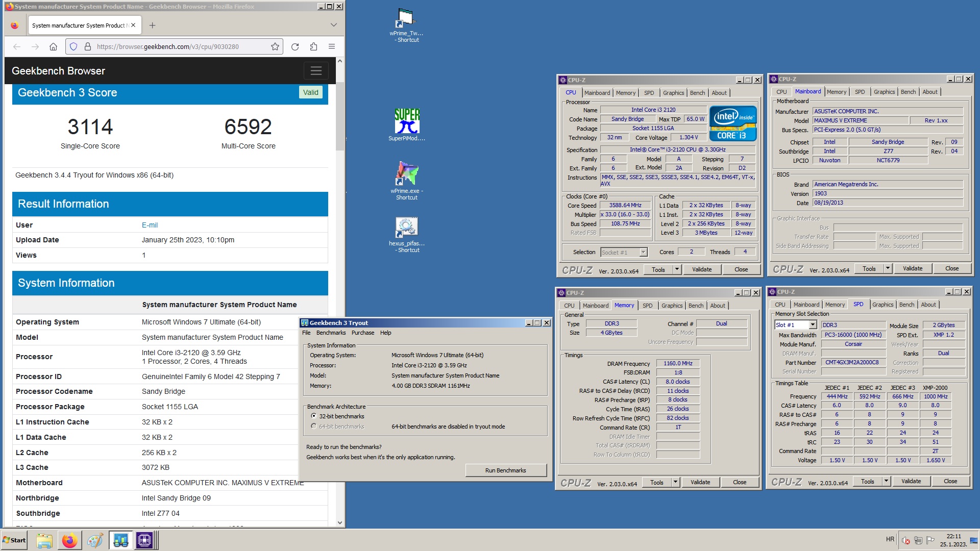The image size is (980, 551).
Task: Click Validate in the CPU-Z SPD window
Action: tap(911, 481)
